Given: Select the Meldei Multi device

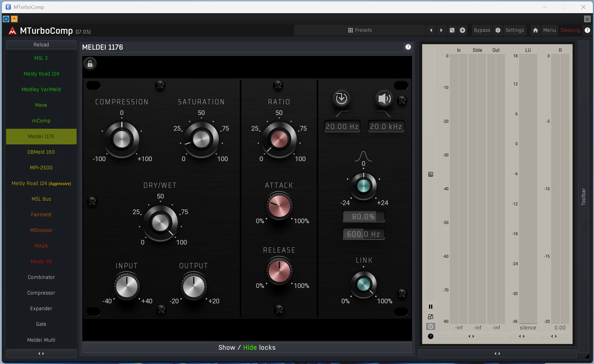Looking at the screenshot, I should (41, 340).
